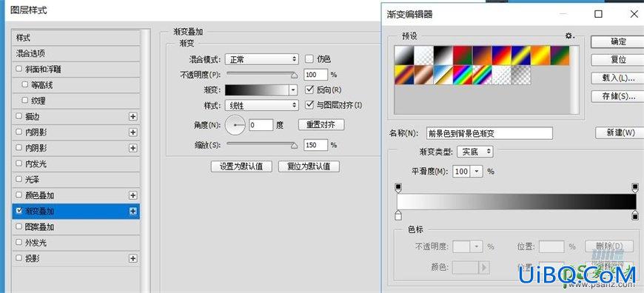Click the plus icon beside 描边
Screen dimensions: 644x293
coord(133,117)
